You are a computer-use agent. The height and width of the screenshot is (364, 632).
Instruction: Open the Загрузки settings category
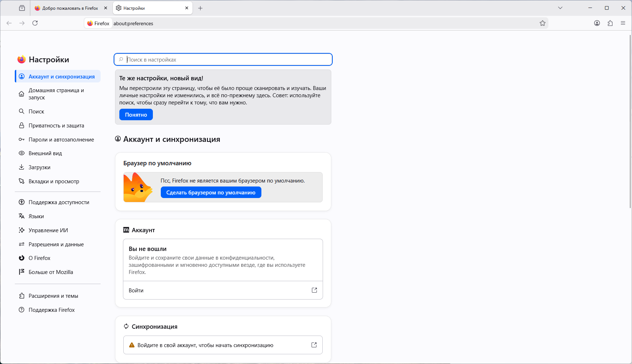point(58,167)
